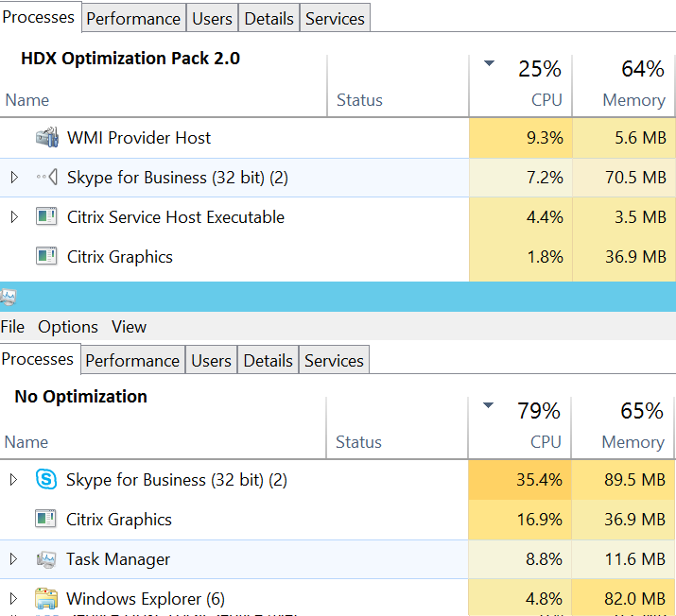The height and width of the screenshot is (616, 676).
Task: Click Citrix Graphics icon in No Optimization window
Action: pos(45,519)
